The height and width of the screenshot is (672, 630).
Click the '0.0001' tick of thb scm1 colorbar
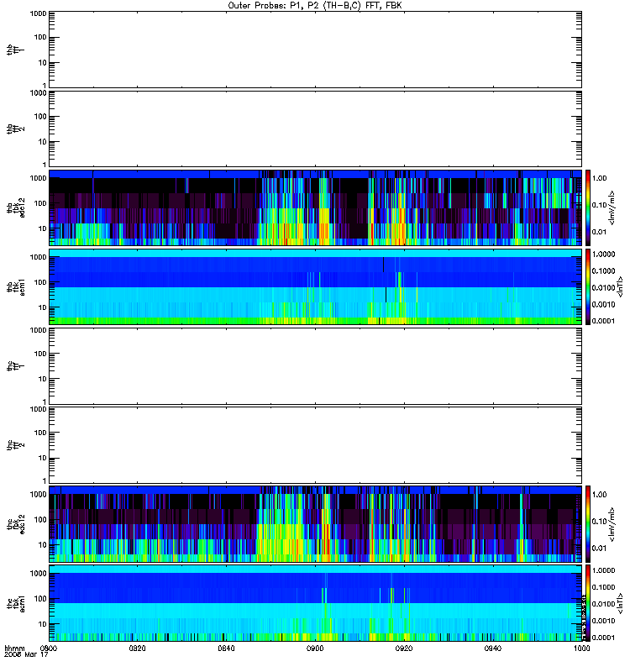[603, 321]
